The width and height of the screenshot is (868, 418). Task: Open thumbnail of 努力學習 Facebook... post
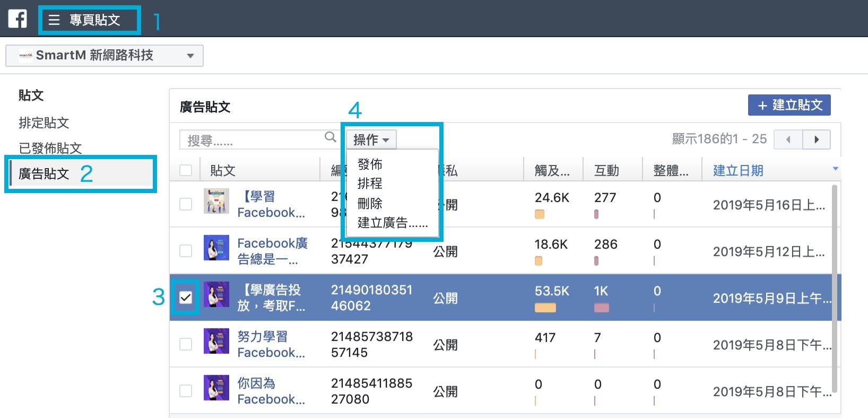(x=216, y=341)
